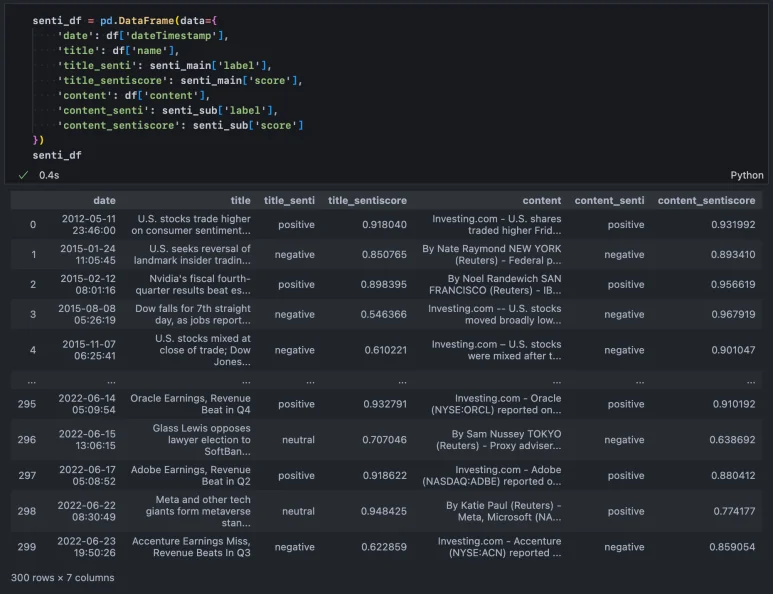Viewport: 773px width, 594px height.
Task: Click the 'content_sentiscore' column header
Action: click(x=706, y=201)
